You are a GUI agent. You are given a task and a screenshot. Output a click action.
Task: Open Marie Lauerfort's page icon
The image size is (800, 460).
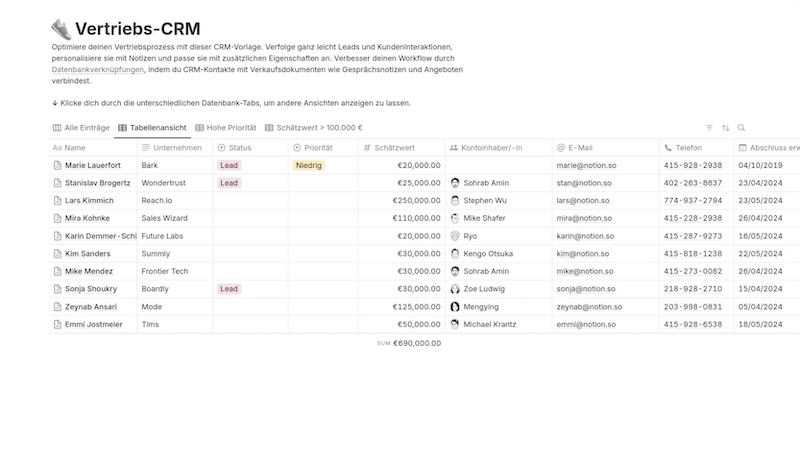click(57, 165)
